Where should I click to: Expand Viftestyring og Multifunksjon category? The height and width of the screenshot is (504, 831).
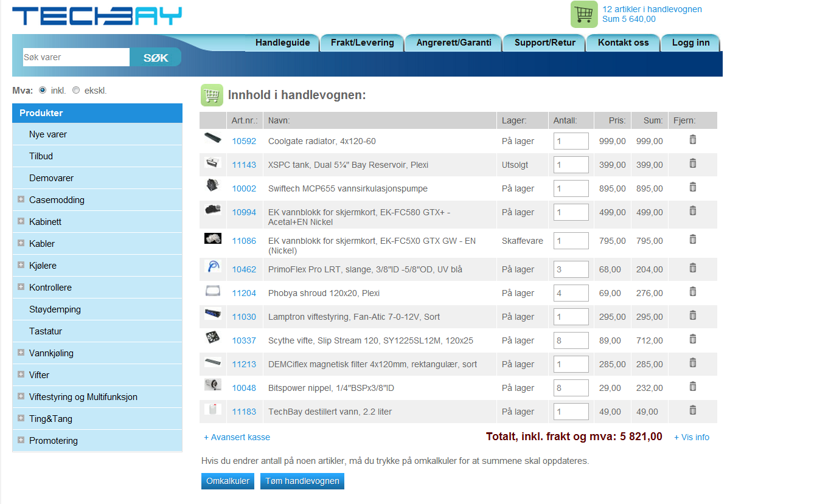pyautogui.click(x=21, y=396)
